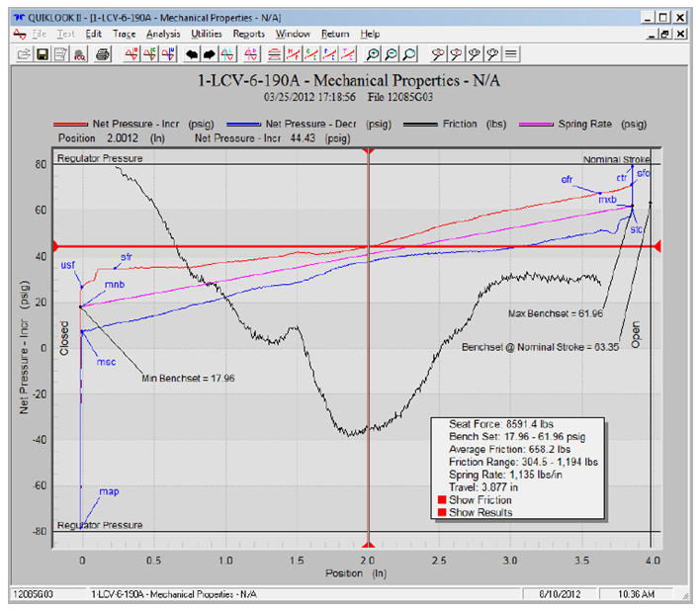Open the Analysis dropdown menu
The image size is (700, 611).
click(162, 34)
